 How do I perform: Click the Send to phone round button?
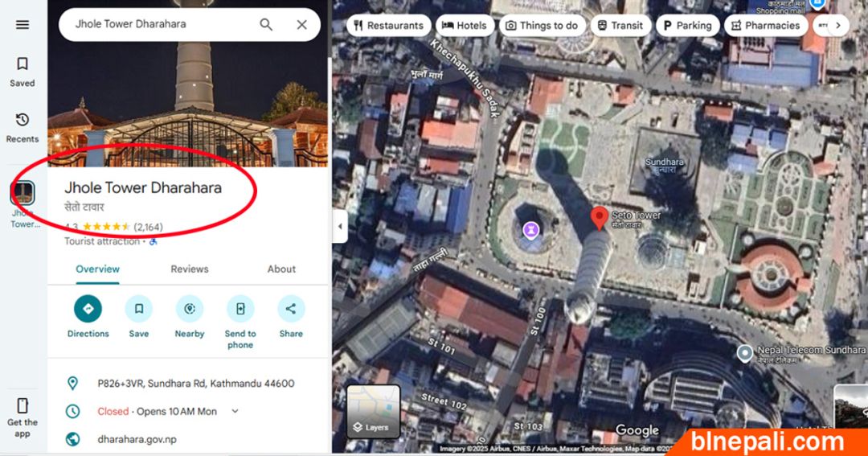pyautogui.click(x=240, y=309)
